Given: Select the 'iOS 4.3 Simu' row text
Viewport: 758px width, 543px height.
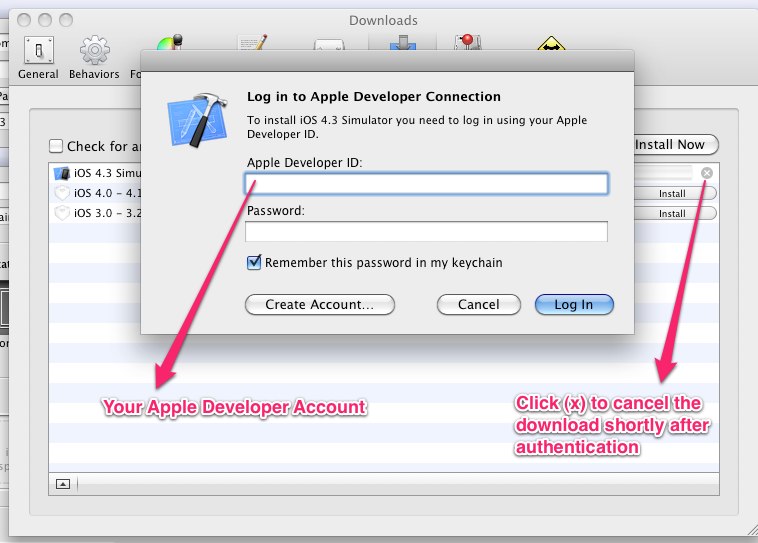Looking at the screenshot, I should coord(107,173).
